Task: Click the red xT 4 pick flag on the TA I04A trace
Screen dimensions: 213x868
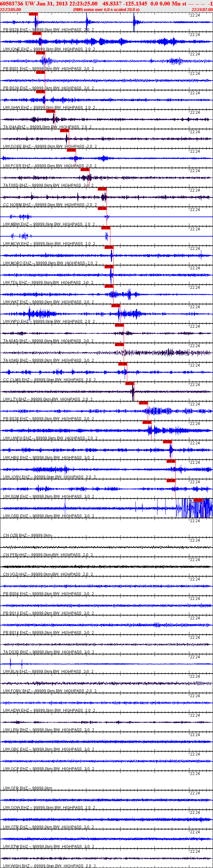Action: pyautogui.click(x=50, y=111)
